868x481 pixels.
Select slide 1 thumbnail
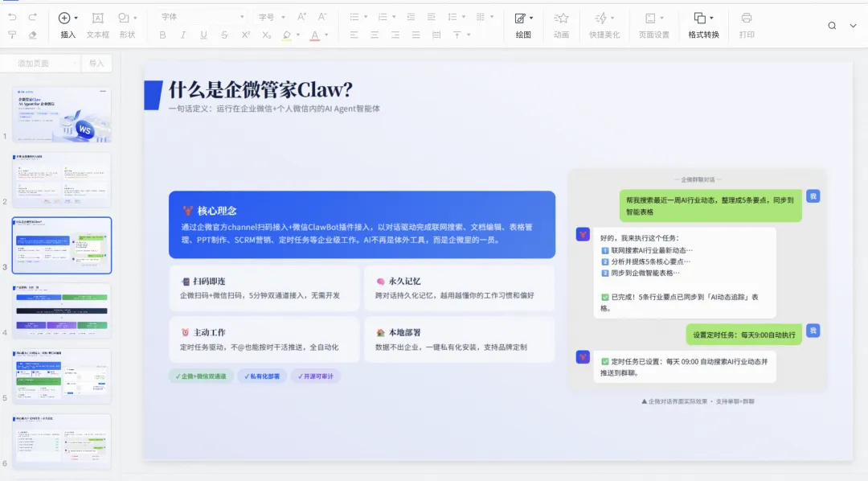(61, 115)
